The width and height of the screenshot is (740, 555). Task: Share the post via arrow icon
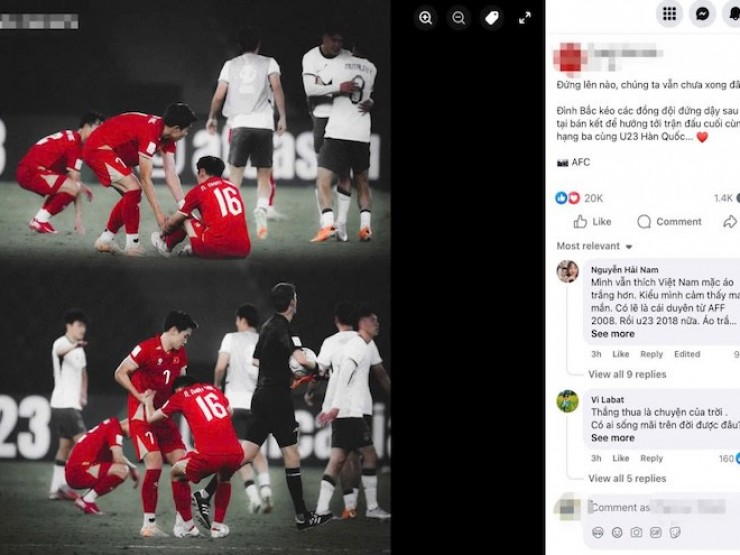tap(731, 221)
